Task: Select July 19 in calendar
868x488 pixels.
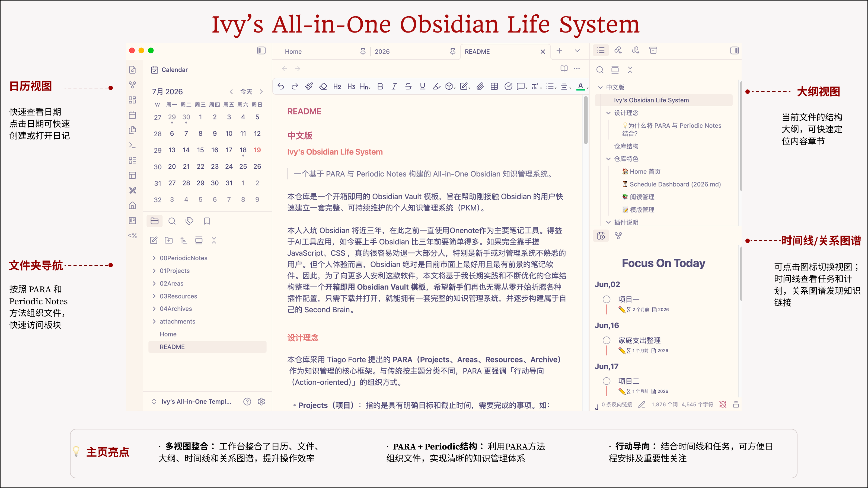Action: pyautogui.click(x=257, y=150)
